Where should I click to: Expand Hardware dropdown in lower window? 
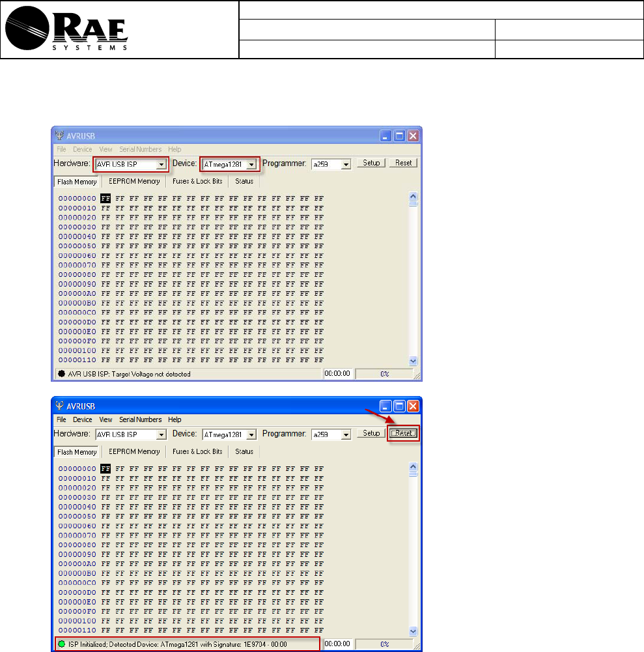click(161, 435)
